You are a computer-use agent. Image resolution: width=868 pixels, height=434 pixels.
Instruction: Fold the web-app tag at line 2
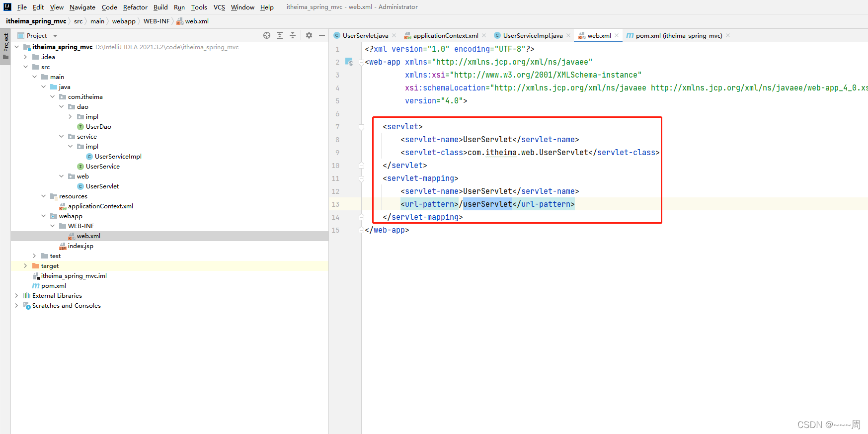(x=362, y=62)
